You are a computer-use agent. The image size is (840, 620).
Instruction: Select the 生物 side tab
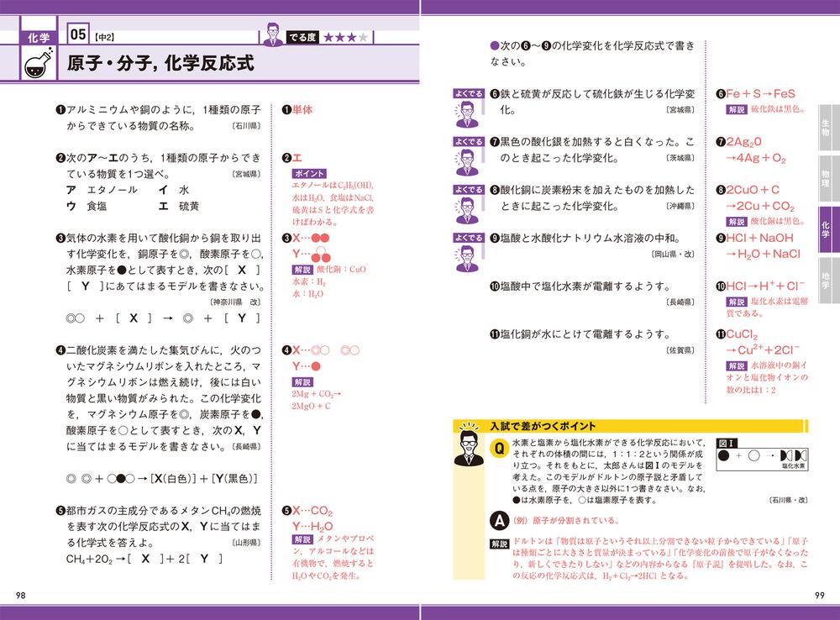pyautogui.click(x=826, y=128)
